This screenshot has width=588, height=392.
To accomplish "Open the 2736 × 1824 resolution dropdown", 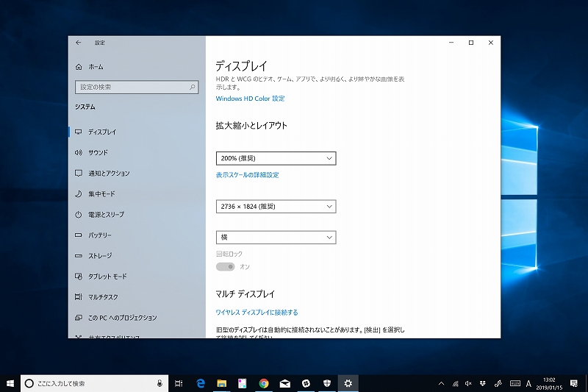I will [276, 207].
